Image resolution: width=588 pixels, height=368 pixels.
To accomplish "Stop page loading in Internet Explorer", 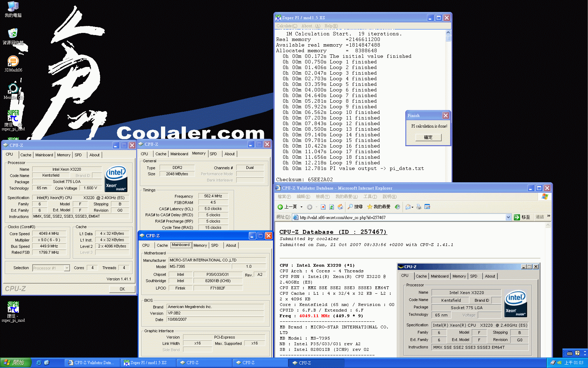I will [323, 207].
